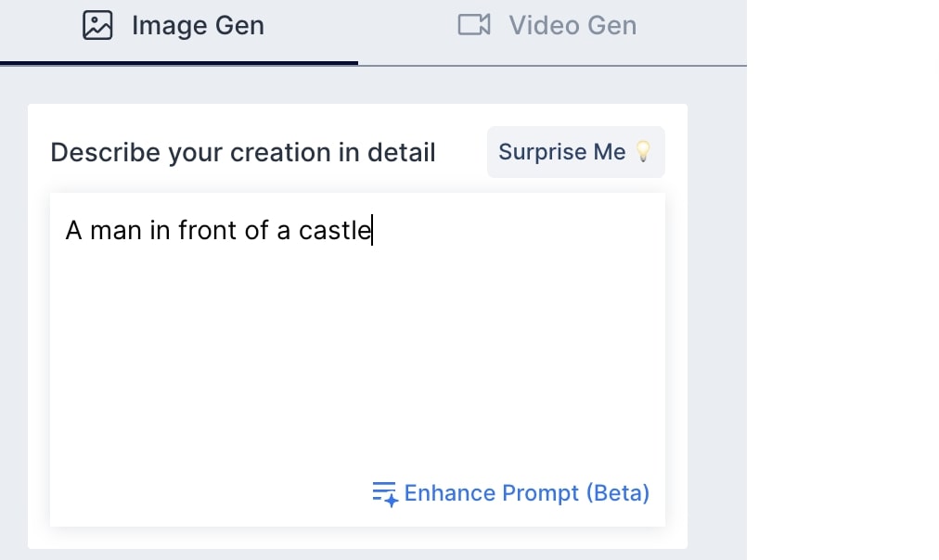Click inside the prompt description text area

click(x=357, y=360)
